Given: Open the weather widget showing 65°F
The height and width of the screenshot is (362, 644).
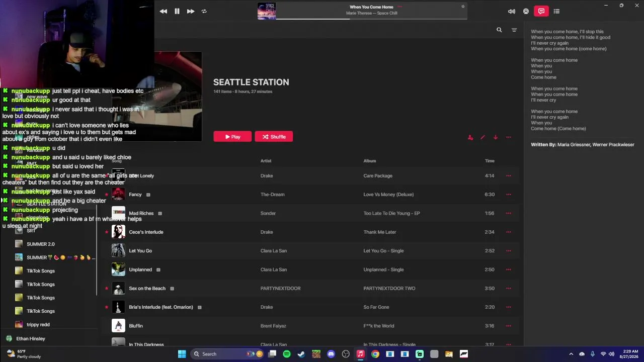Looking at the screenshot, I should click(x=24, y=354).
